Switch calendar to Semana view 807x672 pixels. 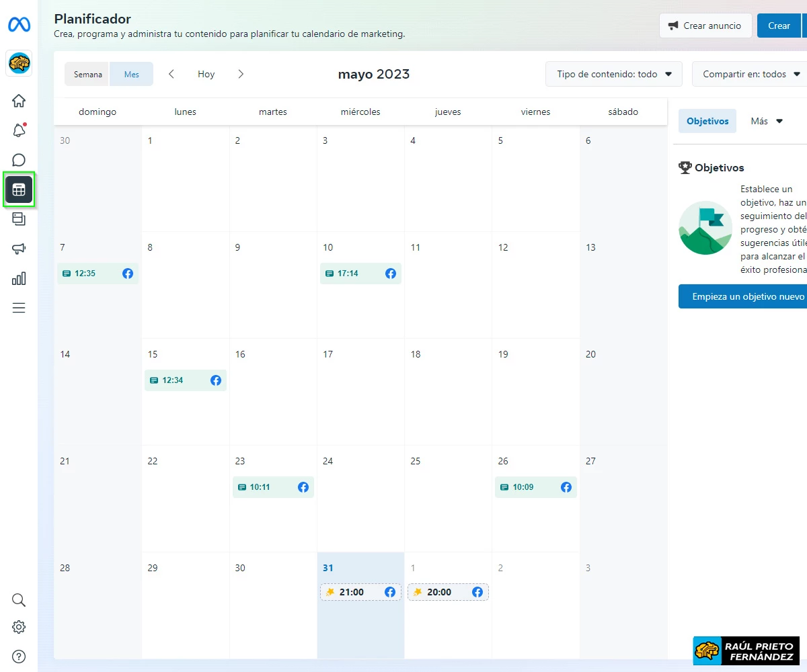pyautogui.click(x=87, y=75)
